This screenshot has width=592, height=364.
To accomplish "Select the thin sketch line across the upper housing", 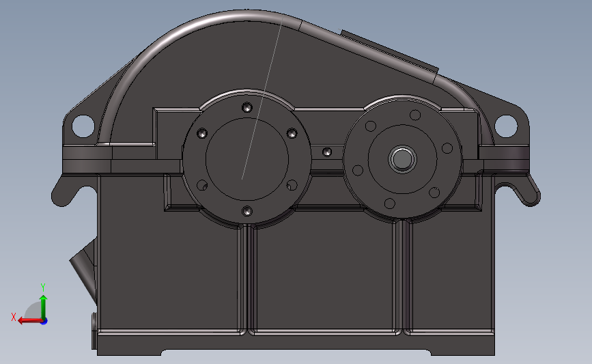I will coord(263,98).
